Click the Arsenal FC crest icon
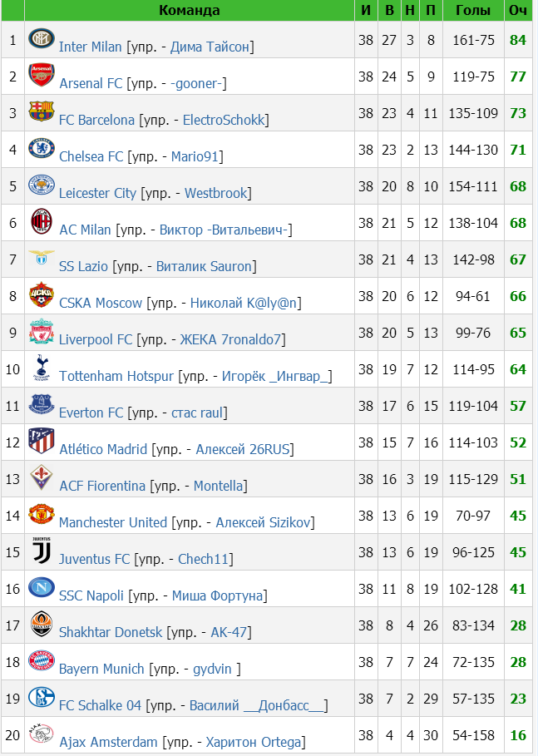This screenshot has width=538, height=756. pos(42,75)
